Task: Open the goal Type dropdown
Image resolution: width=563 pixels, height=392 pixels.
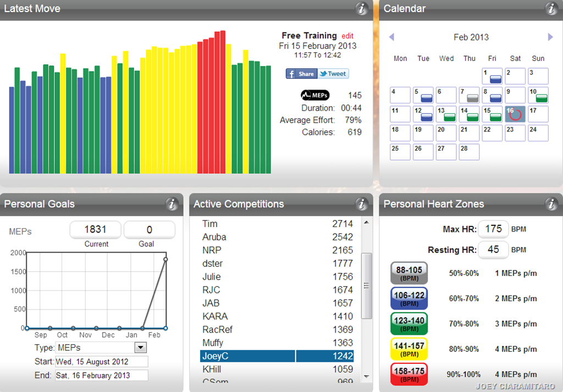Action: tap(141, 347)
